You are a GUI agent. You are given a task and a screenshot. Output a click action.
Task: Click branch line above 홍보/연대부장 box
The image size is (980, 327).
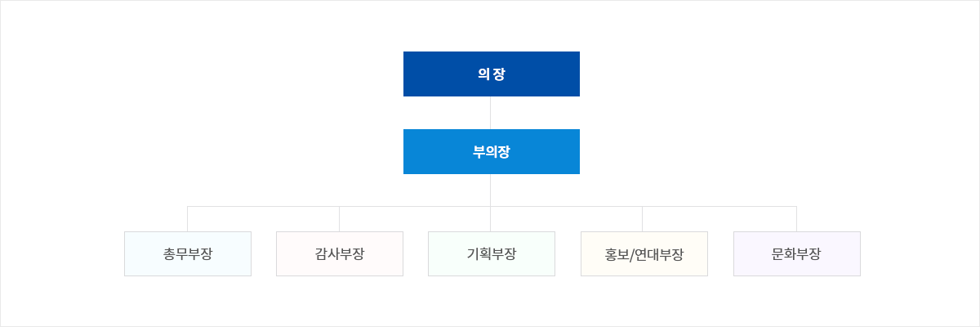[x=643, y=218]
